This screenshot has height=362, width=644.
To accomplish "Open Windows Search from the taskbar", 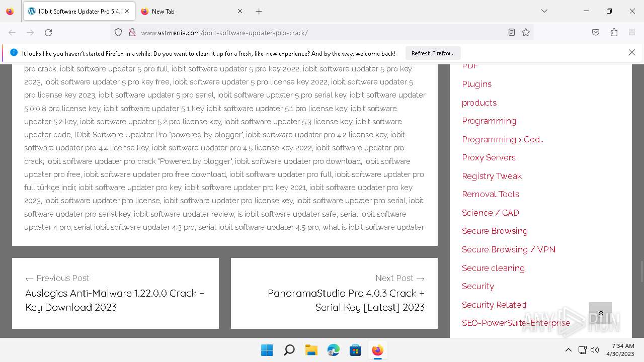I will [289, 350].
